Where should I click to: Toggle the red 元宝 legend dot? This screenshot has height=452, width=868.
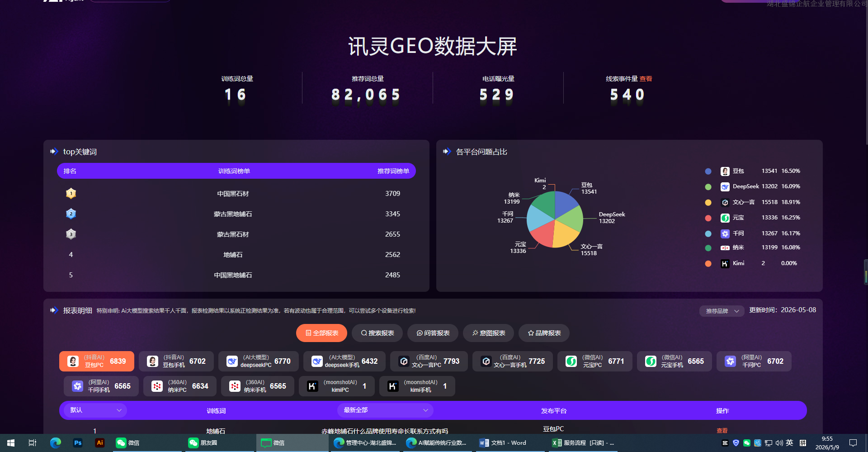(708, 218)
